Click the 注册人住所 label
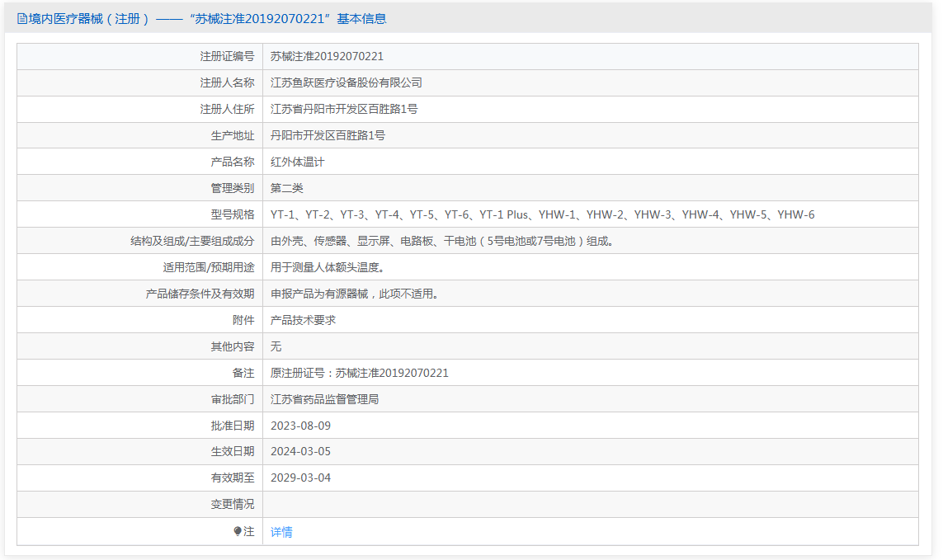 click(228, 109)
